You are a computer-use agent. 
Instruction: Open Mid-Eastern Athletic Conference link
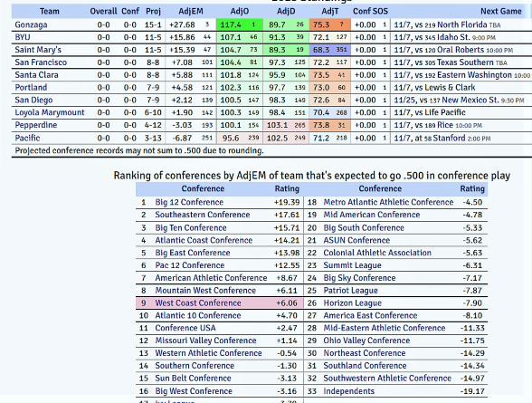(x=384, y=328)
